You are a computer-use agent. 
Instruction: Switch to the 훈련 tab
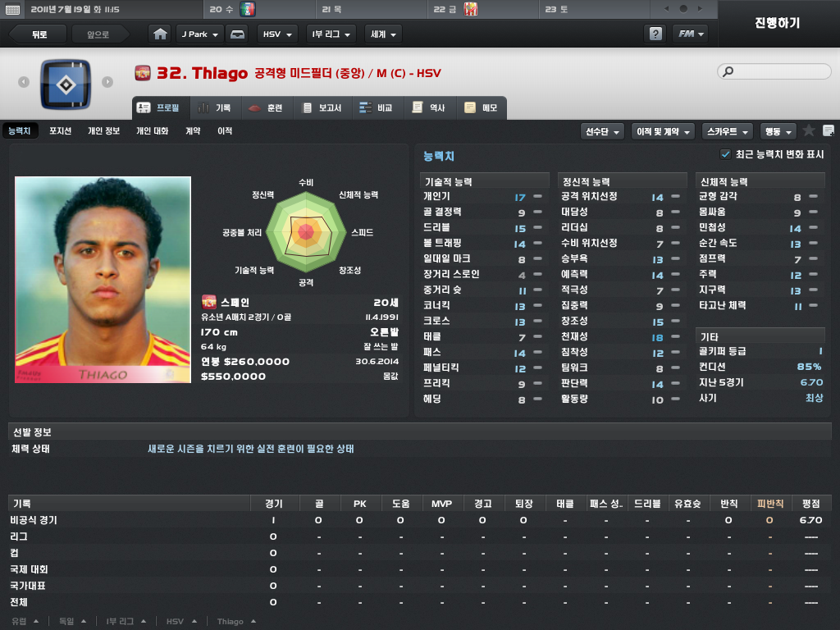tap(267, 107)
